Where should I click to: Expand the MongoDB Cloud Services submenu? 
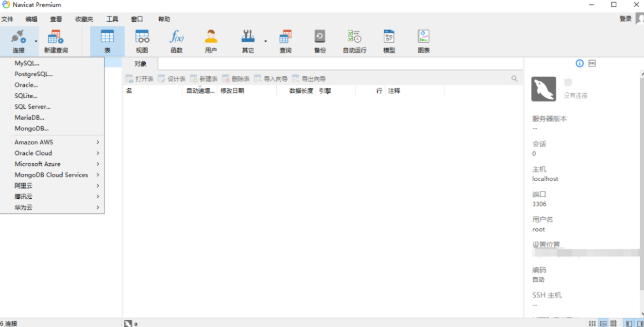(52, 175)
